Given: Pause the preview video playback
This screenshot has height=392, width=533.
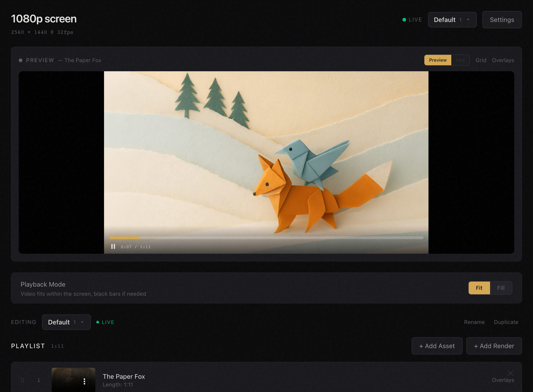Looking at the screenshot, I should (x=113, y=247).
